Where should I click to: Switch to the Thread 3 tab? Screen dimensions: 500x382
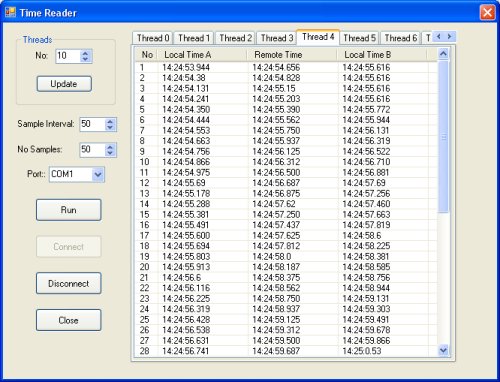tap(277, 38)
